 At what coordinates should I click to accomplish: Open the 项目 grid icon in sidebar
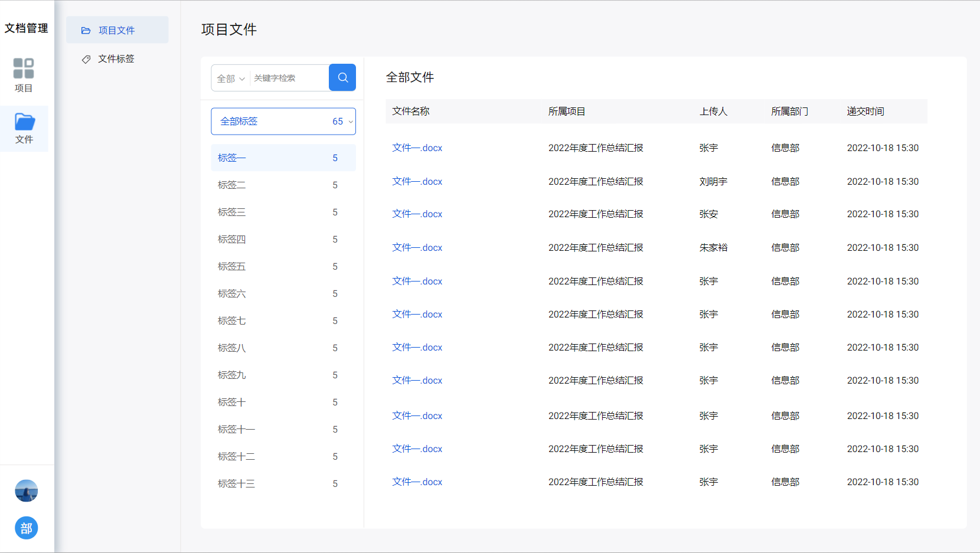24,68
